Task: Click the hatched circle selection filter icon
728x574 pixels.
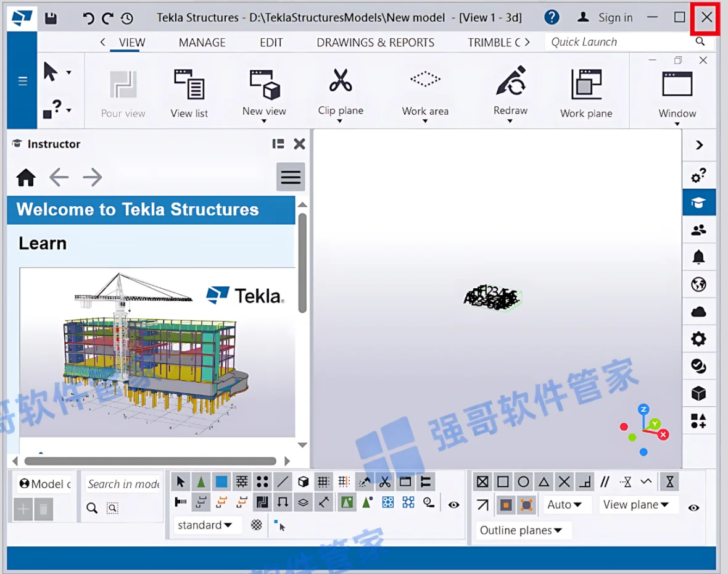Action: click(x=256, y=525)
